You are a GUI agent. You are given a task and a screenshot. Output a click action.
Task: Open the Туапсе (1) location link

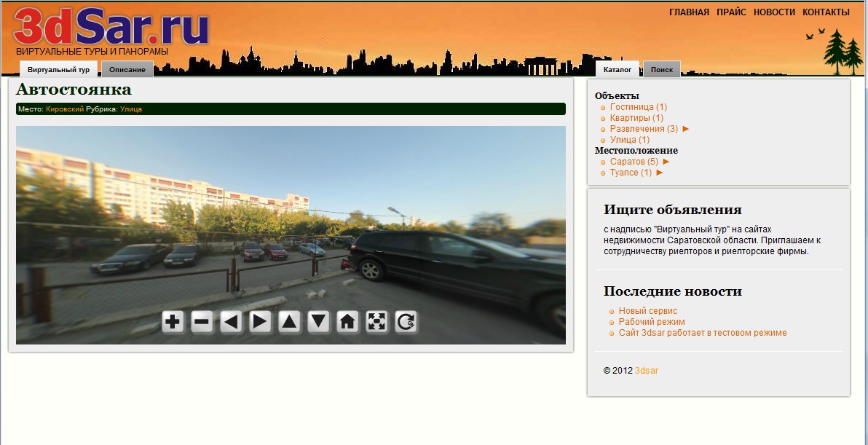click(631, 173)
